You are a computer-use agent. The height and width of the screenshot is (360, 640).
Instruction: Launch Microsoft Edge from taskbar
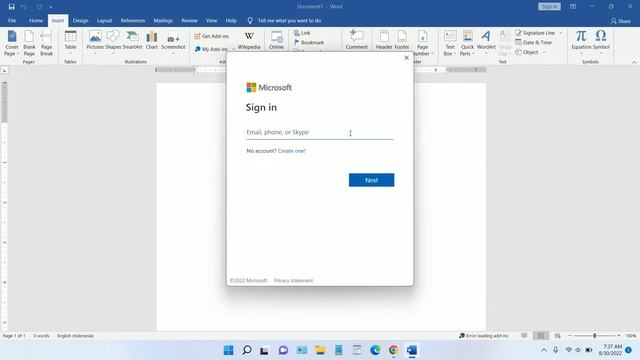coord(375,350)
